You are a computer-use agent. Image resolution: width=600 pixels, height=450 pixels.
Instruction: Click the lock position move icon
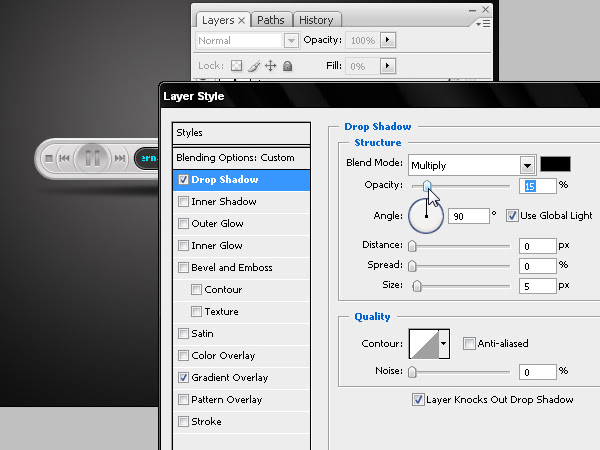point(271,66)
